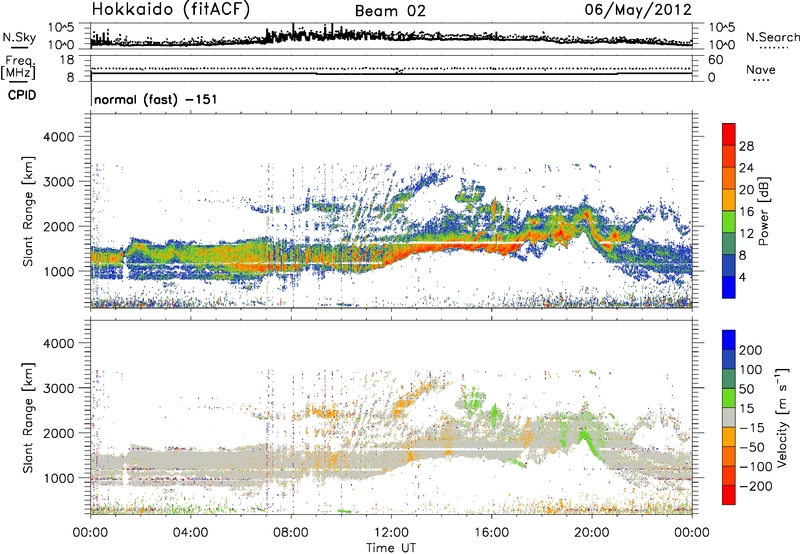Screen dimensions: 800x554
Task: Click the red segment of the Power colorbar
Action: [x=729, y=134]
